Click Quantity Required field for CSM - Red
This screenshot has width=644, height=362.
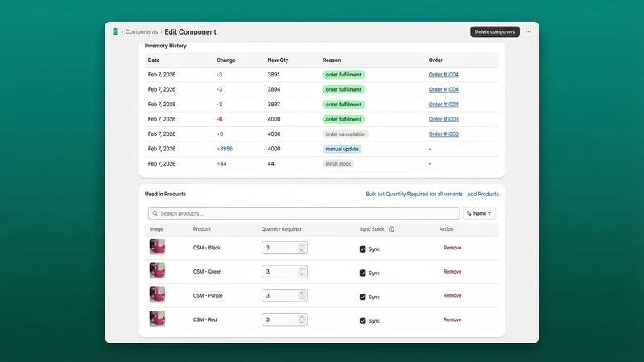point(284,319)
